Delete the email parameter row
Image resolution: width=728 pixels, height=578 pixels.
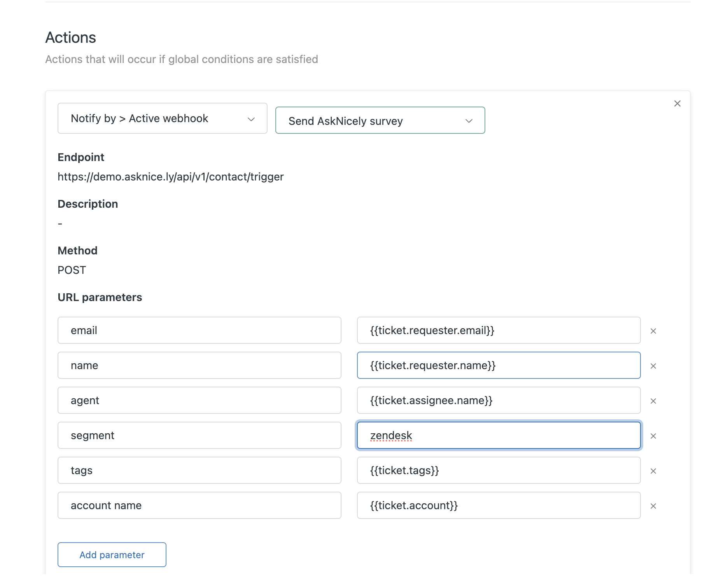point(653,331)
